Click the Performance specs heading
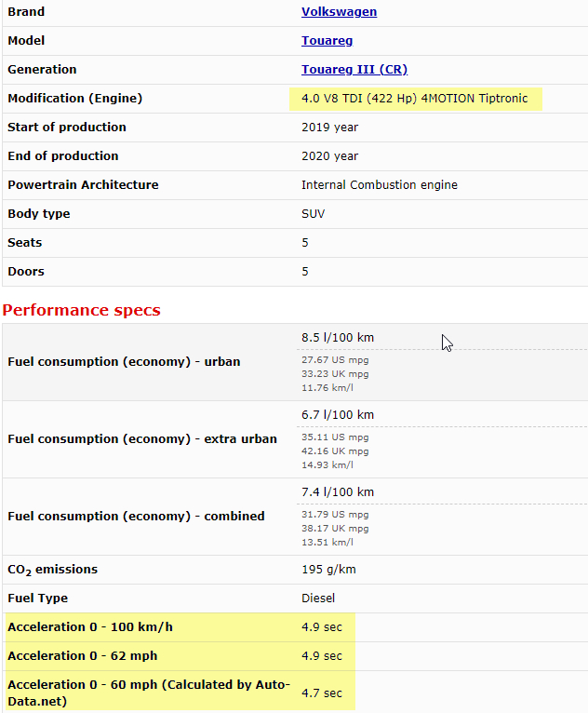Image resolution: width=588 pixels, height=713 pixels. click(81, 310)
